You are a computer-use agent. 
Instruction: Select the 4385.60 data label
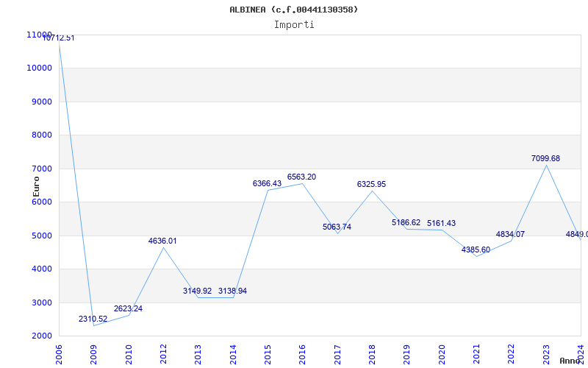coord(476,250)
